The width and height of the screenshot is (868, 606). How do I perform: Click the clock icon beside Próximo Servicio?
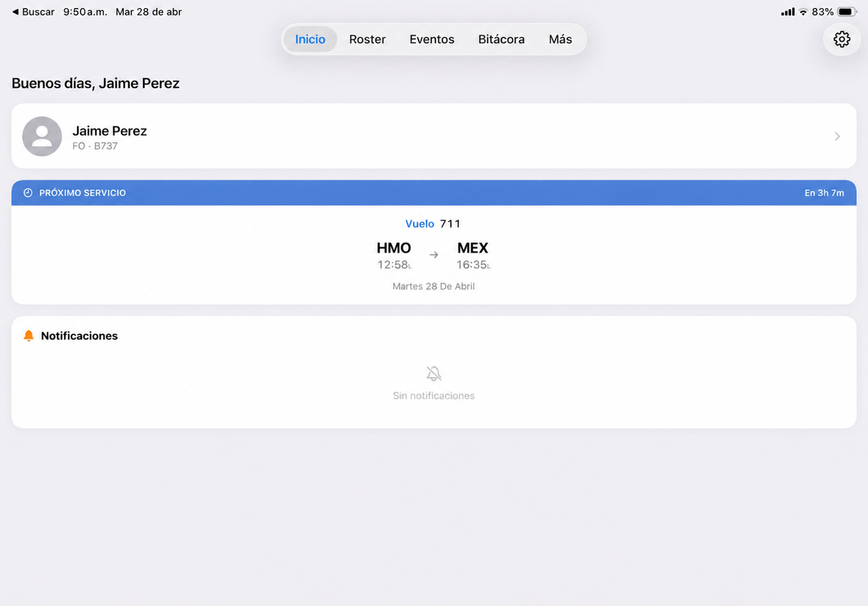pos(28,193)
